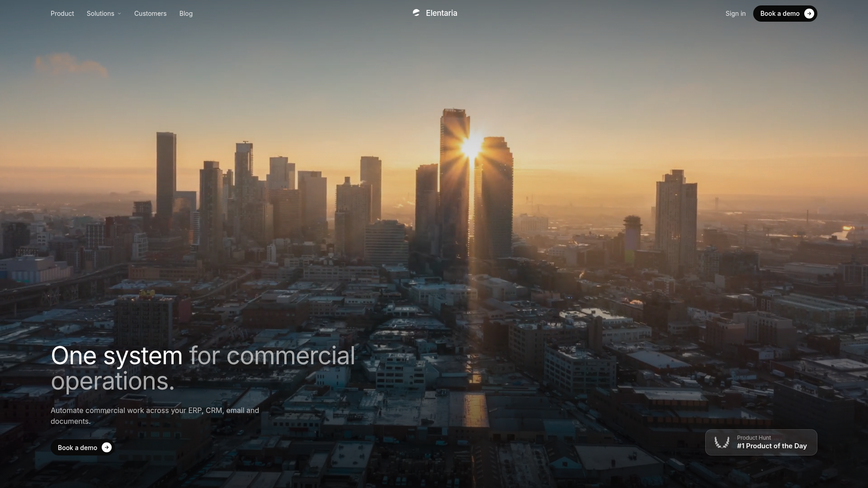Click the hero Book a demo button

(82, 447)
